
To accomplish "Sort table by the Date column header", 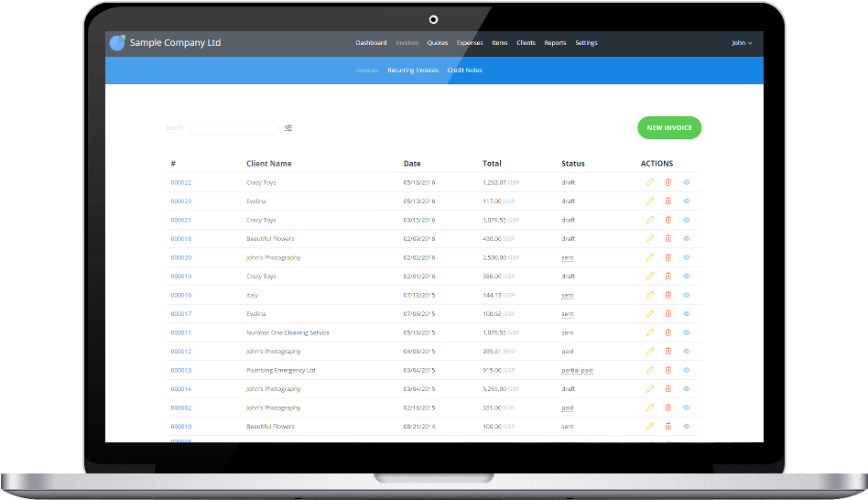I will (x=412, y=164).
